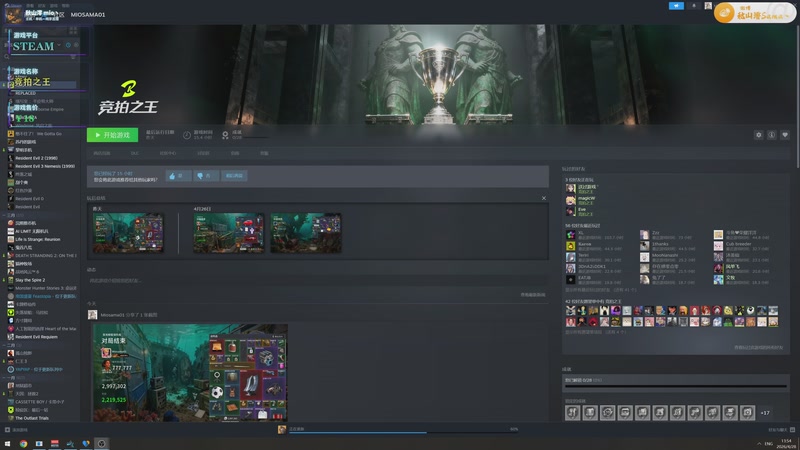
Task: Click the download progress bar at bottom
Action: [403, 432]
